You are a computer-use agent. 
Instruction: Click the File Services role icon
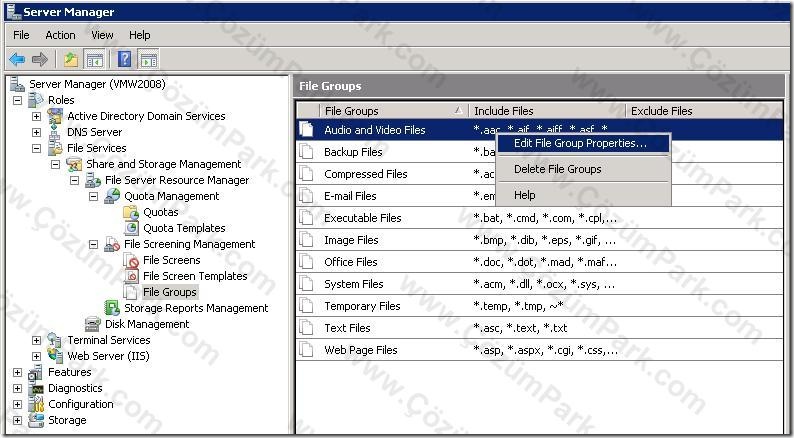(x=55, y=148)
